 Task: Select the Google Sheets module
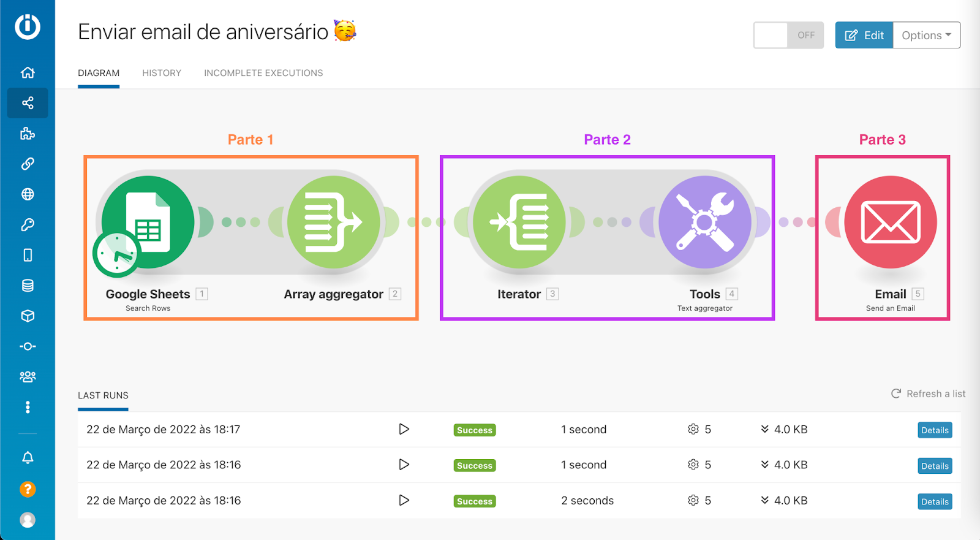(x=148, y=222)
